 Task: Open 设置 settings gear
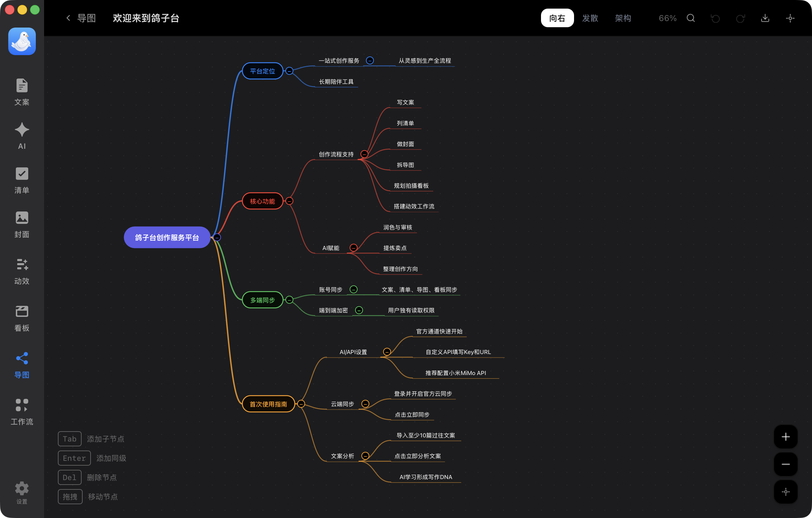click(x=22, y=493)
